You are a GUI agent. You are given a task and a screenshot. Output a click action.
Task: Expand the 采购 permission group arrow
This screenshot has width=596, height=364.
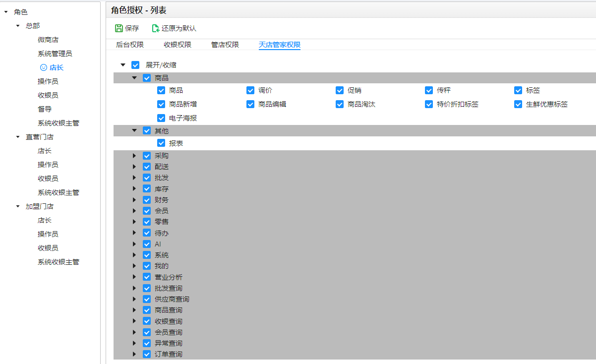click(x=134, y=156)
